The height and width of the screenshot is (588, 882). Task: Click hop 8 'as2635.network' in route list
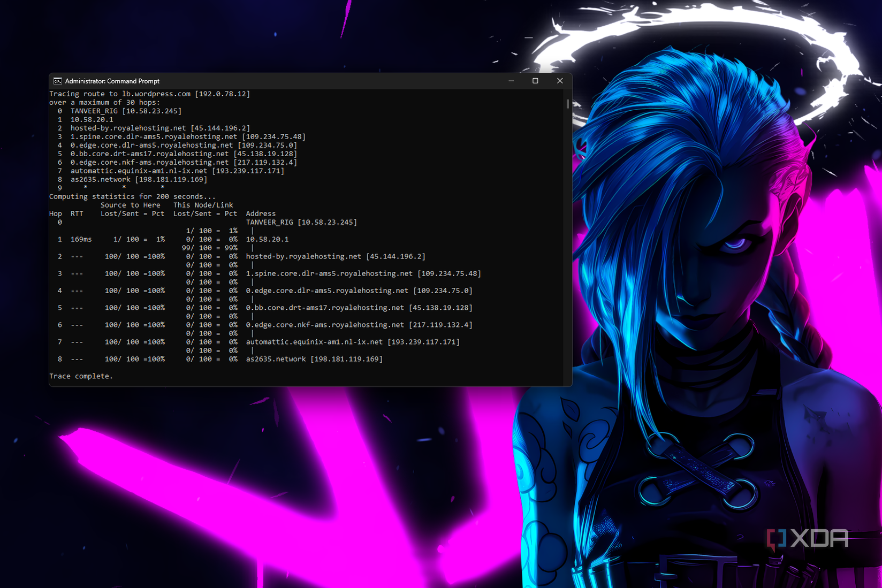point(139,180)
